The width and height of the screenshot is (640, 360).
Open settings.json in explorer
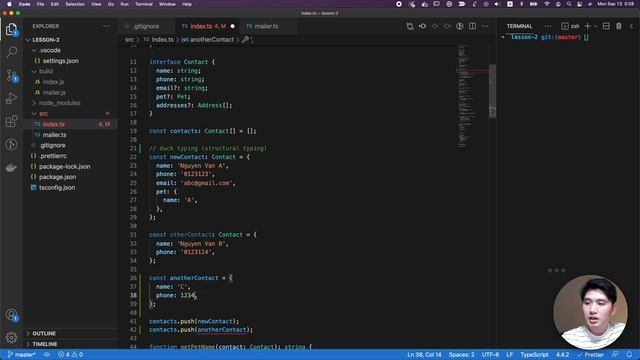[x=60, y=61]
